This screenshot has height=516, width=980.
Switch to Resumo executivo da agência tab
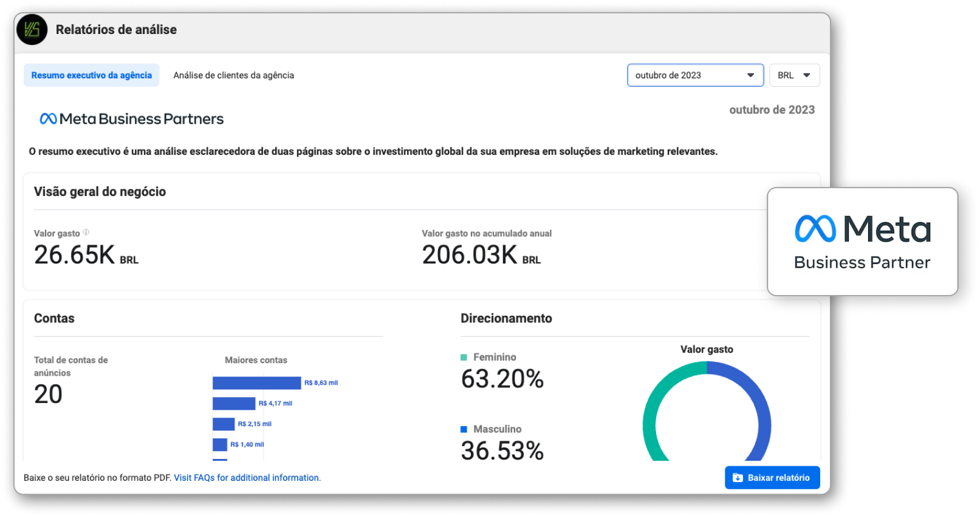pyautogui.click(x=92, y=75)
